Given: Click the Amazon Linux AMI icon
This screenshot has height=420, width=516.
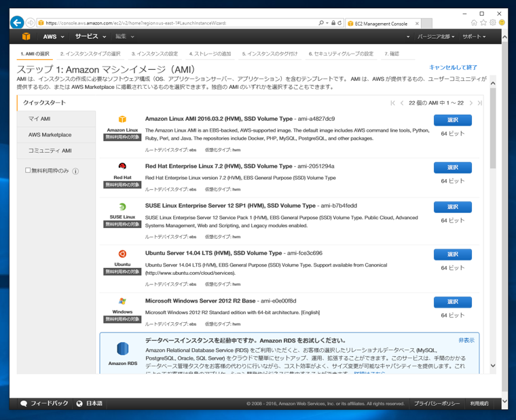Looking at the screenshot, I should tap(122, 119).
